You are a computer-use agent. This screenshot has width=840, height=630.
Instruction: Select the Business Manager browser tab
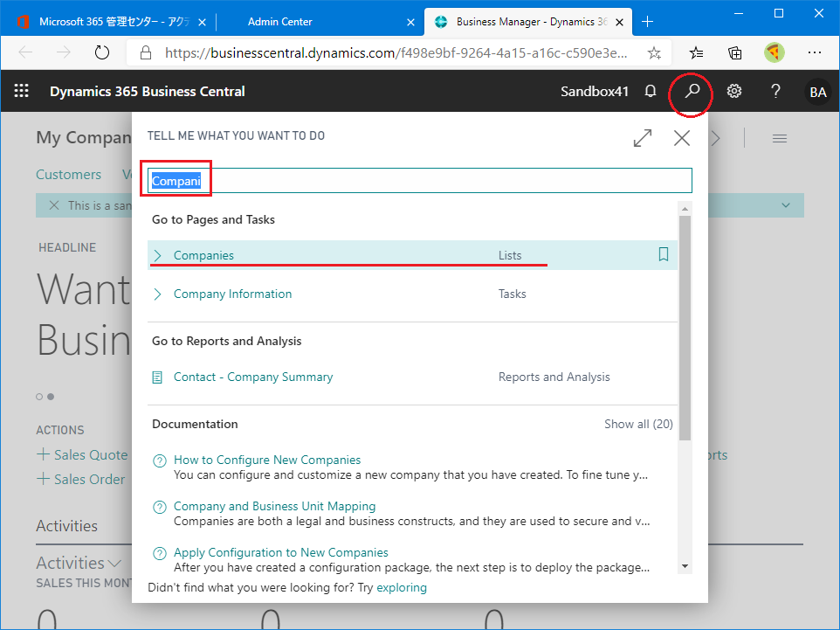click(x=527, y=22)
